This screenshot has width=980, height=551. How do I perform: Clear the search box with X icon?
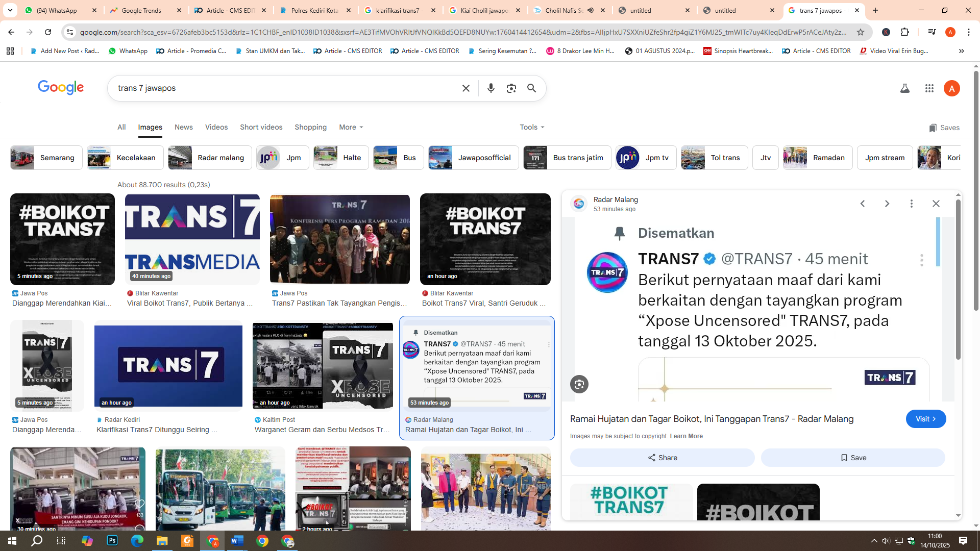point(465,88)
